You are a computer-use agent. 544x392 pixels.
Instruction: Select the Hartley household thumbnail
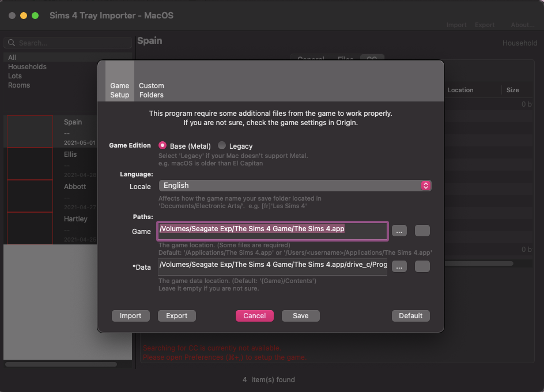(x=30, y=228)
